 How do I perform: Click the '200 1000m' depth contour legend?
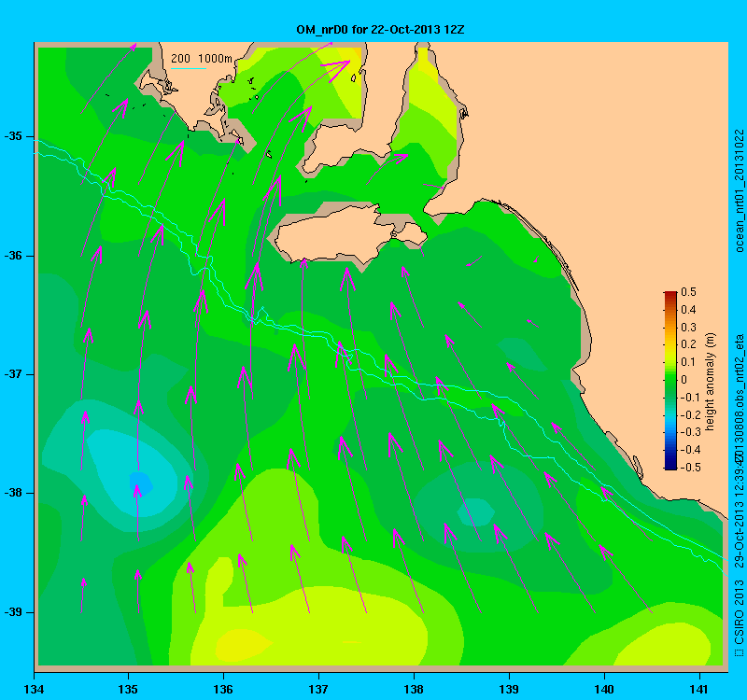point(202,59)
